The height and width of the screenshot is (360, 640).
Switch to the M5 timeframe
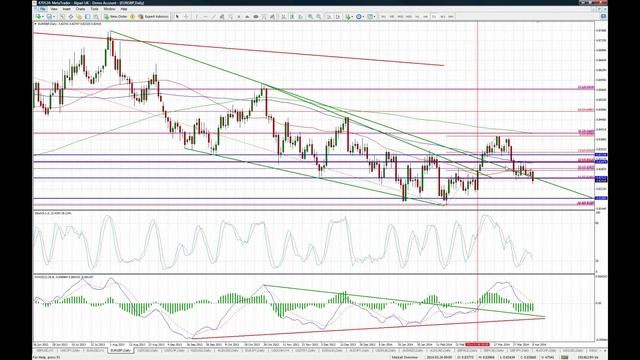click(392, 17)
